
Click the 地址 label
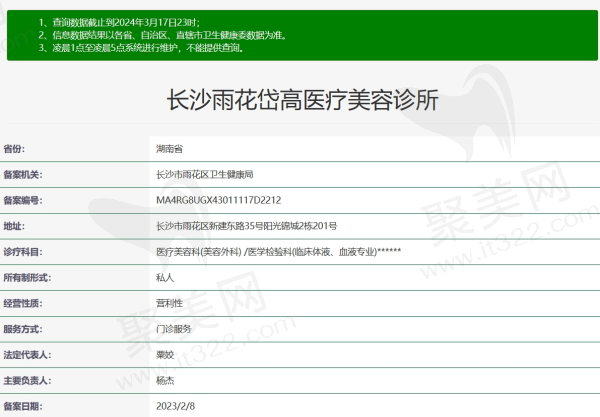(x=14, y=226)
